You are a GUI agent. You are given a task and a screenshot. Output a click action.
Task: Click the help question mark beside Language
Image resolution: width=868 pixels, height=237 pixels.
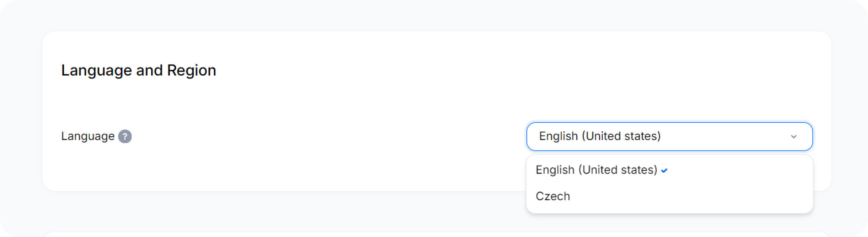[x=125, y=136]
